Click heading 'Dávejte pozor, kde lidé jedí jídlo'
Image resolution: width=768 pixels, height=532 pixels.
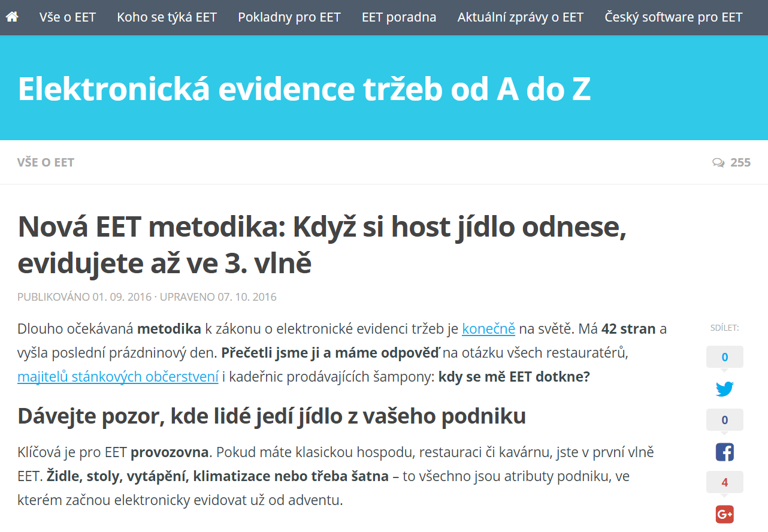pyautogui.click(x=272, y=415)
